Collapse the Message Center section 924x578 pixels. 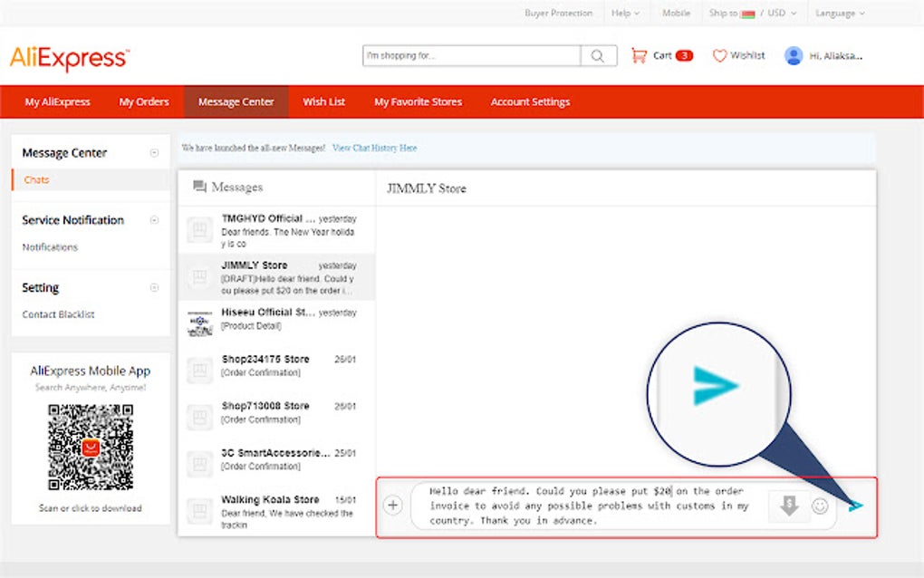154,152
